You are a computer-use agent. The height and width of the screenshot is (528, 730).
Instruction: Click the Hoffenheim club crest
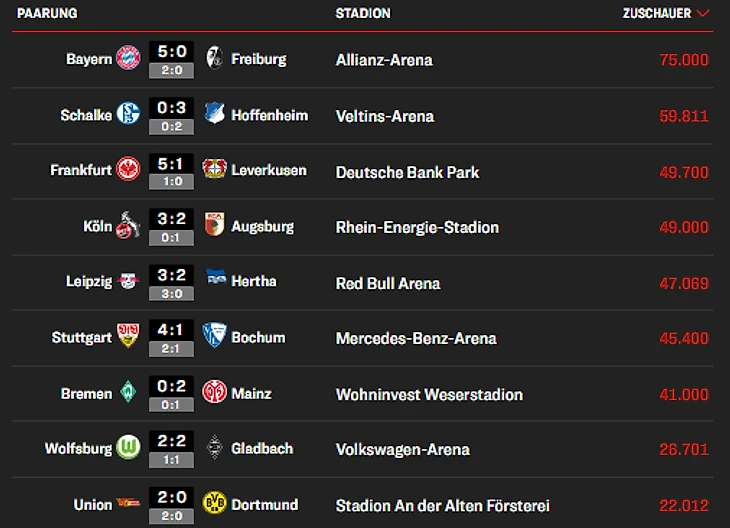215,114
